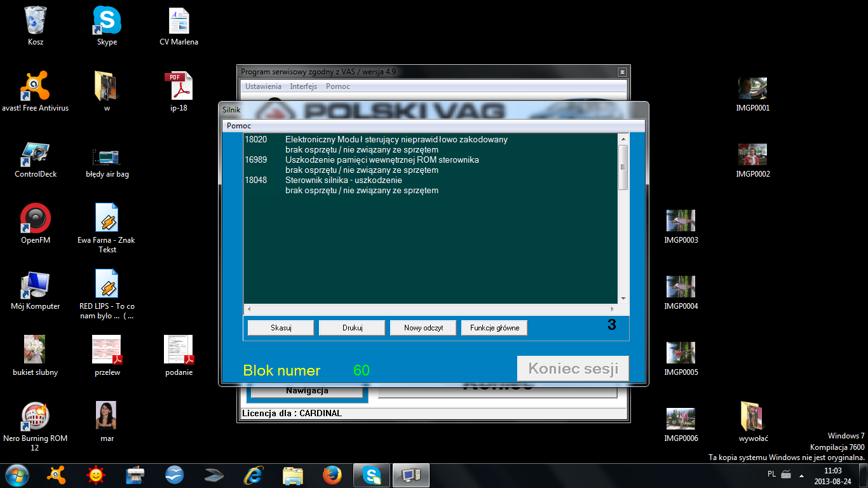Image resolution: width=868 pixels, height=488 pixels.
Task: Select the IMGP0003 image thumbnail
Action: (x=681, y=220)
